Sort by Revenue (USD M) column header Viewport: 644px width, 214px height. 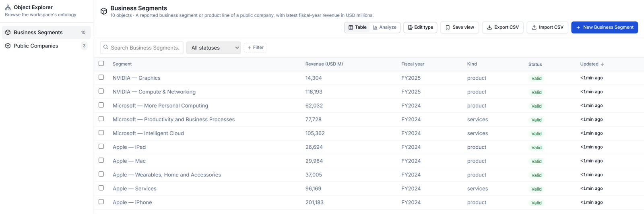pos(324,64)
